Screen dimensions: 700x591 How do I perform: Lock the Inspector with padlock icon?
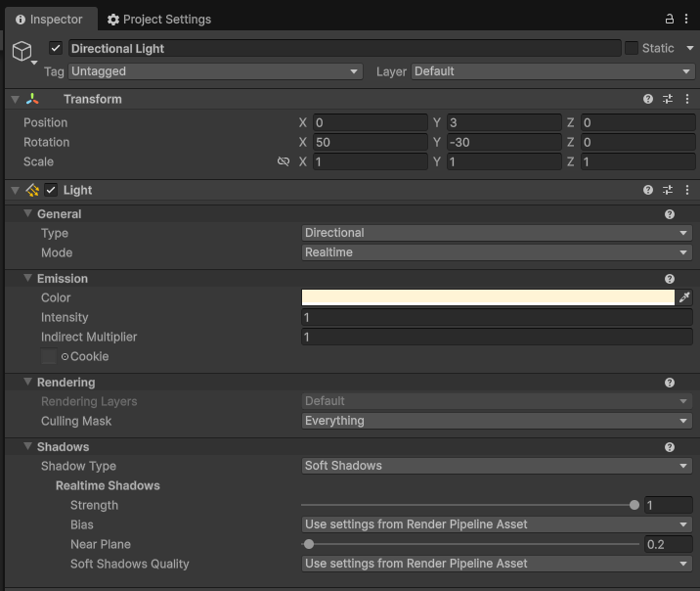pyautogui.click(x=669, y=19)
